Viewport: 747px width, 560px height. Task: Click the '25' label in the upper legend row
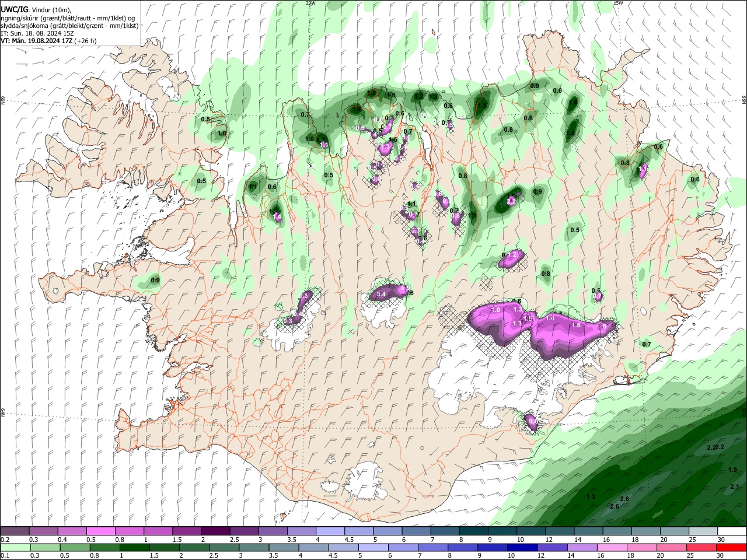click(x=691, y=540)
